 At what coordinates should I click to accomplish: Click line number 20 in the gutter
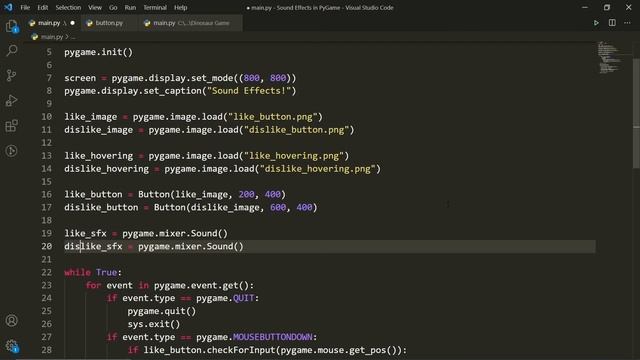click(x=47, y=247)
